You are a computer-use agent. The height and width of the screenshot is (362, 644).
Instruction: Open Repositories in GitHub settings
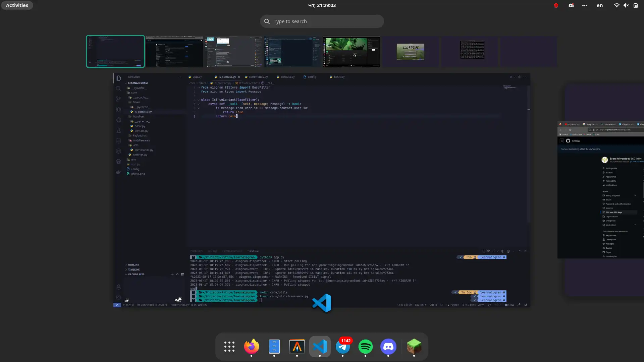tap(610, 235)
